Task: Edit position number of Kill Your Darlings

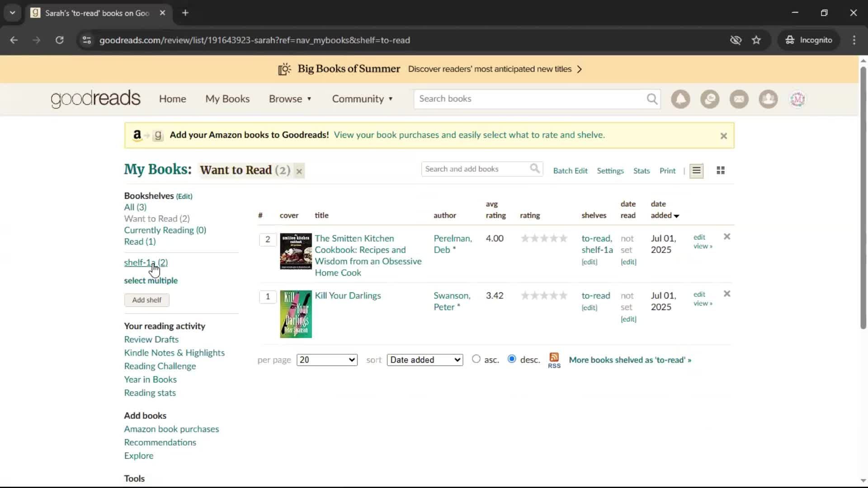Action: tap(268, 297)
